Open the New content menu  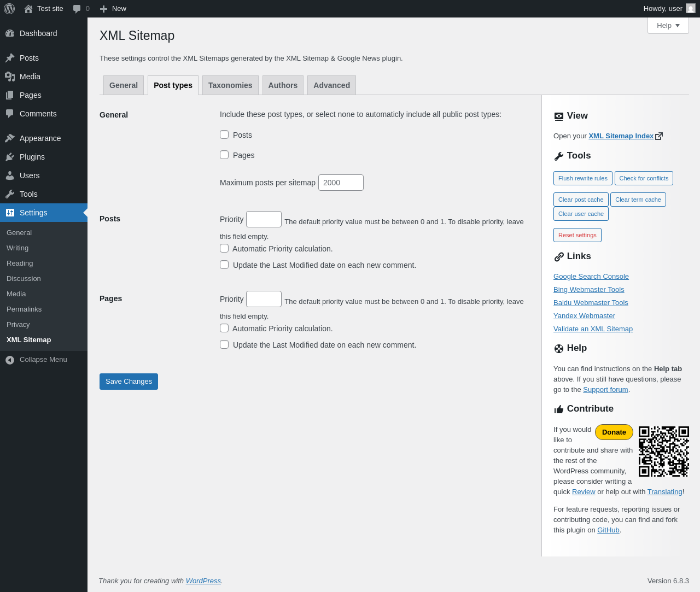point(113,9)
